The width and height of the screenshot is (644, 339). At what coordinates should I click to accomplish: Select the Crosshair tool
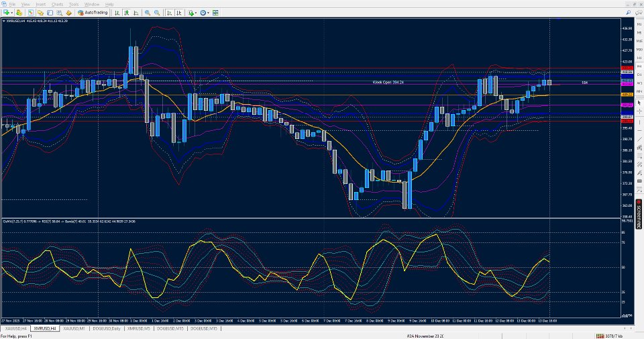pyautogui.click(x=639, y=111)
